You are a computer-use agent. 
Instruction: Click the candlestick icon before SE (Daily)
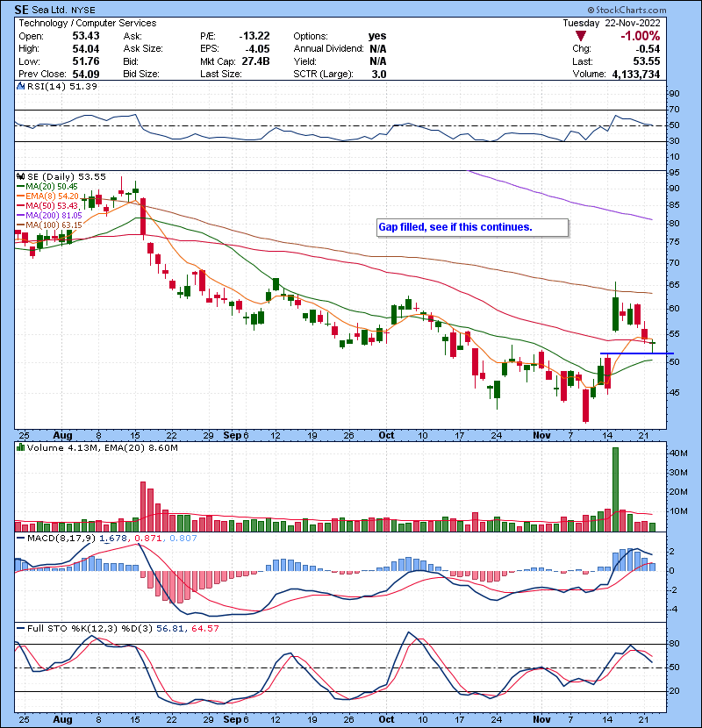pos(20,176)
